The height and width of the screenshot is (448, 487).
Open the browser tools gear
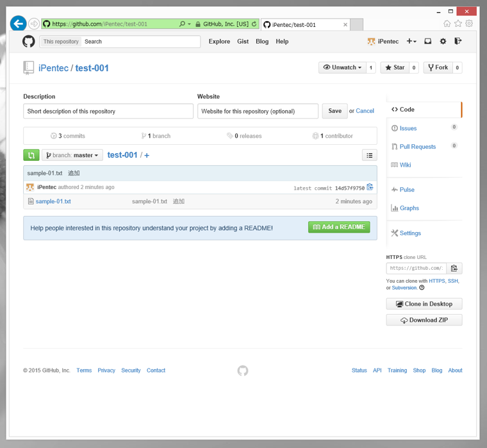(x=469, y=23)
